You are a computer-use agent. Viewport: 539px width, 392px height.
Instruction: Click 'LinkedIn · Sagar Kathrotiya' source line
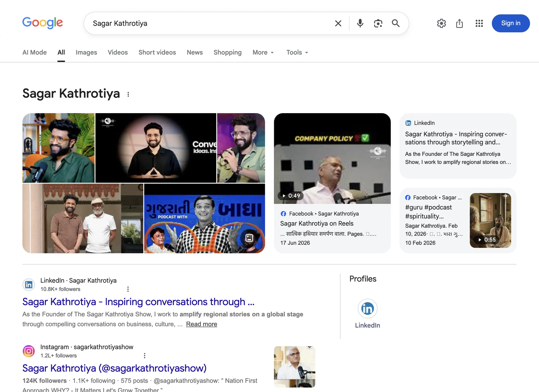(78, 281)
